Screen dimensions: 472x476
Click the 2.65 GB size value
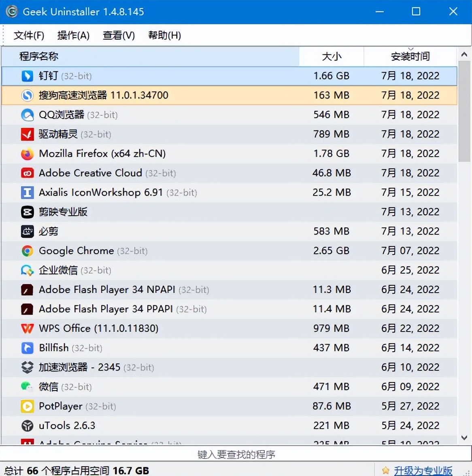[x=332, y=251]
